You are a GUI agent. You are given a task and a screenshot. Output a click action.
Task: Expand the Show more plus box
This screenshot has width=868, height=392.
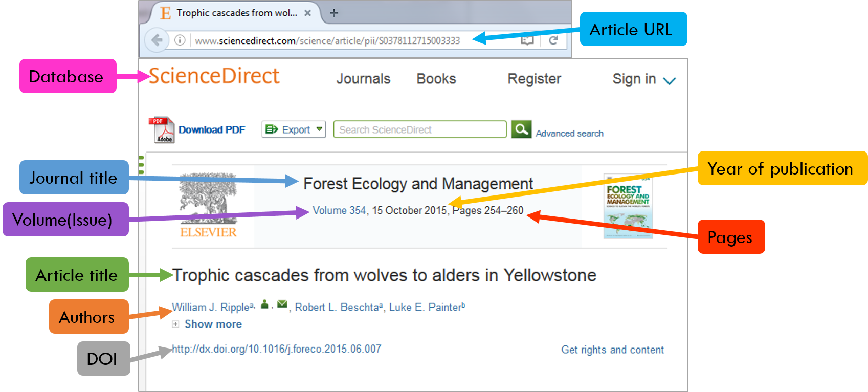coord(175,324)
